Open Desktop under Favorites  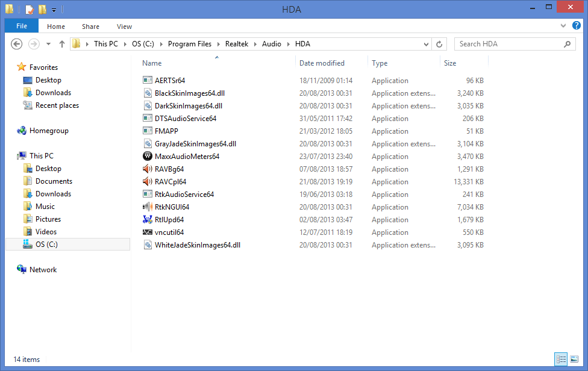click(48, 80)
